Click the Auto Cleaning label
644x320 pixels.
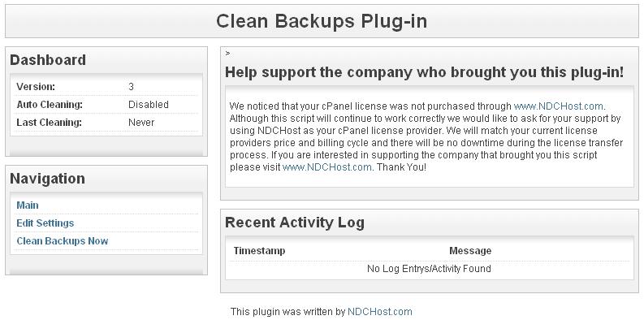50,105
